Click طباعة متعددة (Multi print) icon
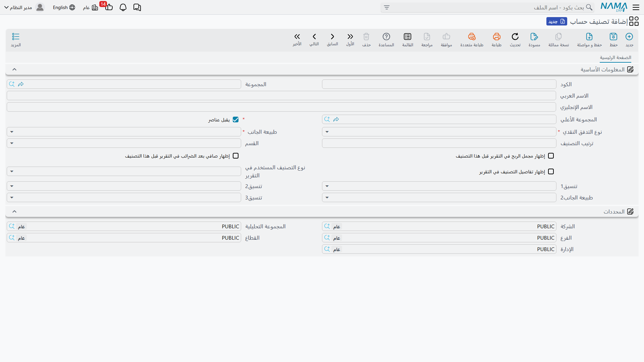The height and width of the screenshot is (362, 644). [x=472, y=37]
